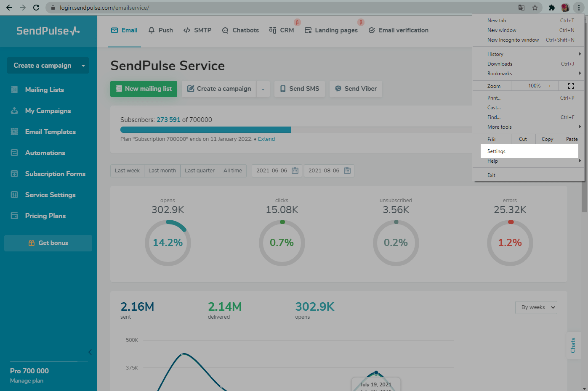Click the Mailing Lists sidebar icon
Image resolution: width=588 pixels, height=391 pixels.
(x=14, y=90)
